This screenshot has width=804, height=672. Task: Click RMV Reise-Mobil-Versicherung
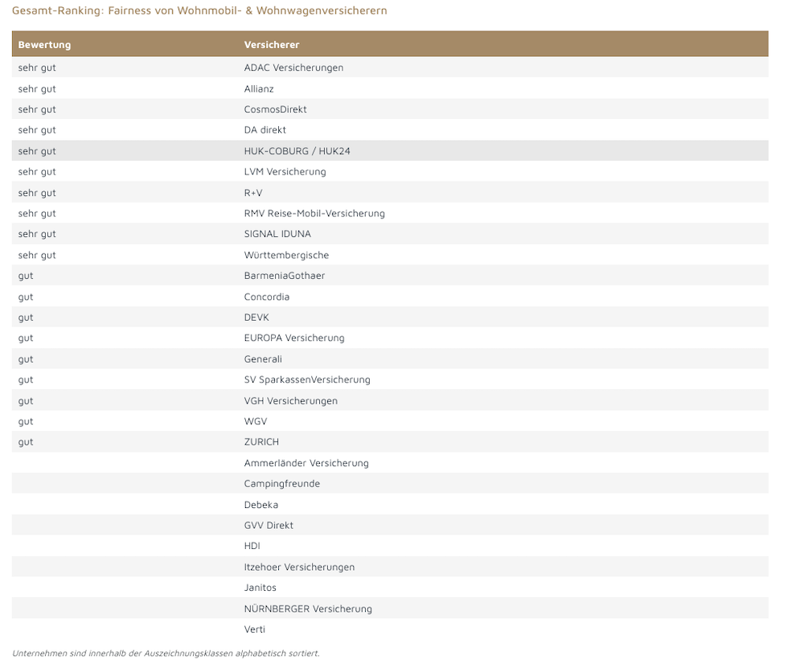[x=314, y=213]
